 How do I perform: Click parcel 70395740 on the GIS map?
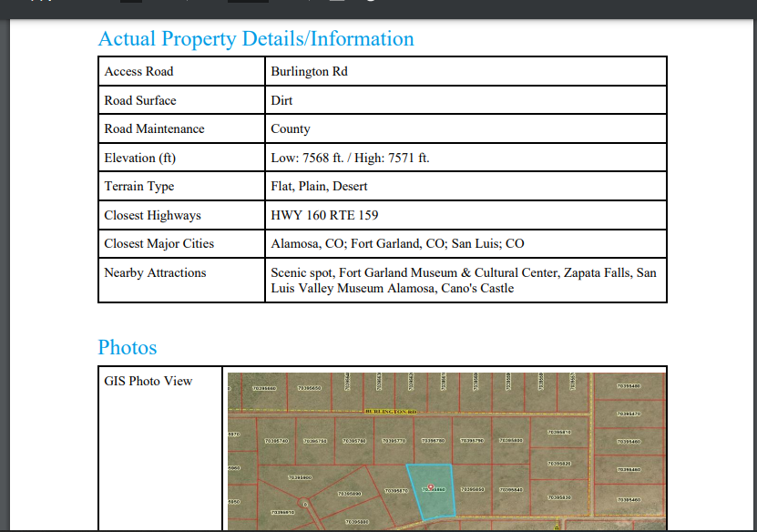coord(276,441)
